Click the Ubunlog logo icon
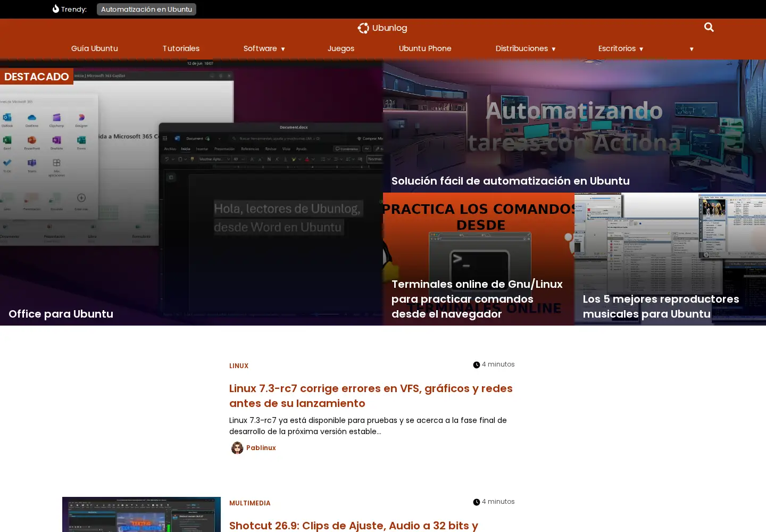This screenshot has height=532, width=766. (x=363, y=28)
